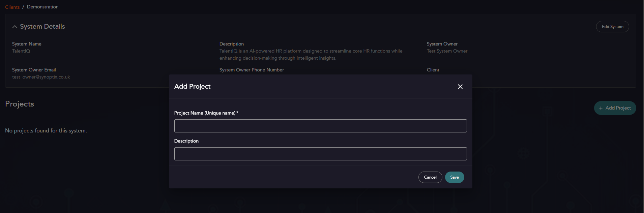Save the new project

click(455, 177)
